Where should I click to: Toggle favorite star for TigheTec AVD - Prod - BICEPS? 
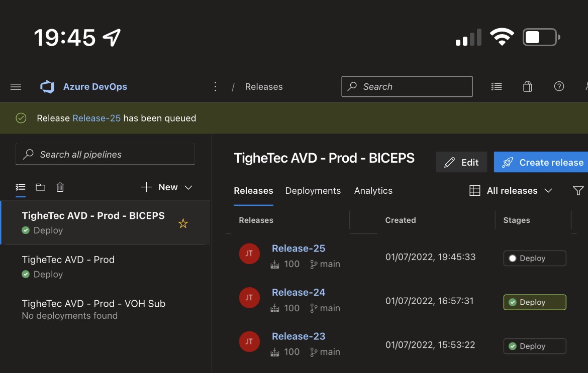(183, 223)
